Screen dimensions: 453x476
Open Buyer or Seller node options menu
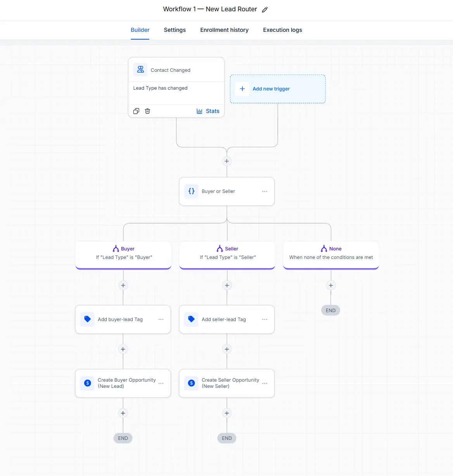click(265, 191)
